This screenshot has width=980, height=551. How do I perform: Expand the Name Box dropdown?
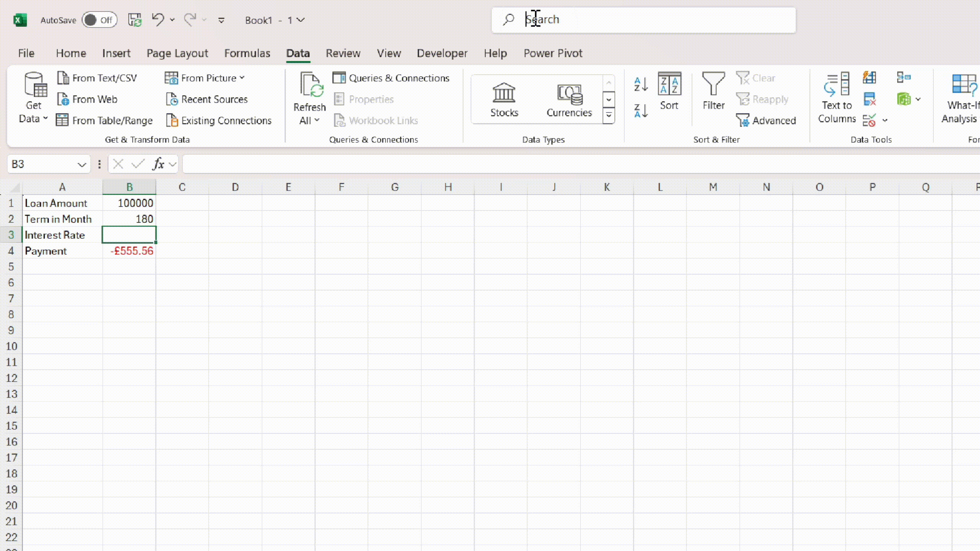click(82, 165)
